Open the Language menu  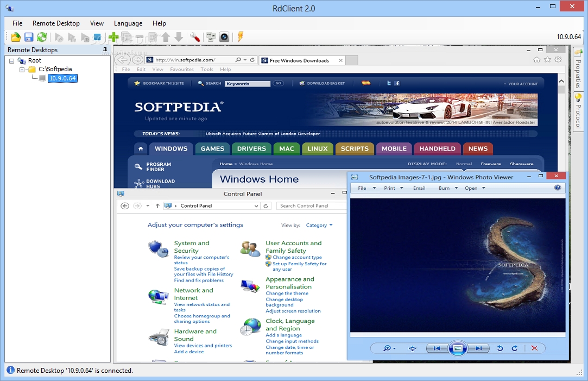click(128, 23)
